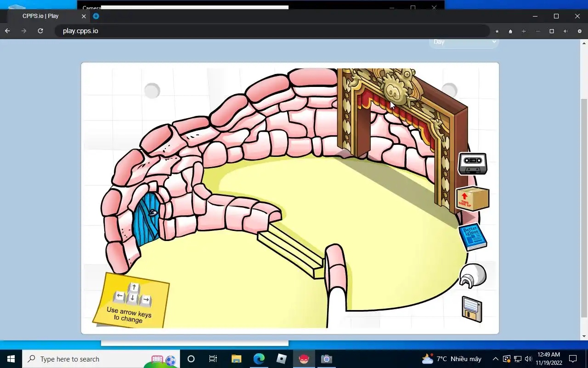Open the furniture cardboard box
Viewport: 588px width, 368px height.
[x=473, y=199]
